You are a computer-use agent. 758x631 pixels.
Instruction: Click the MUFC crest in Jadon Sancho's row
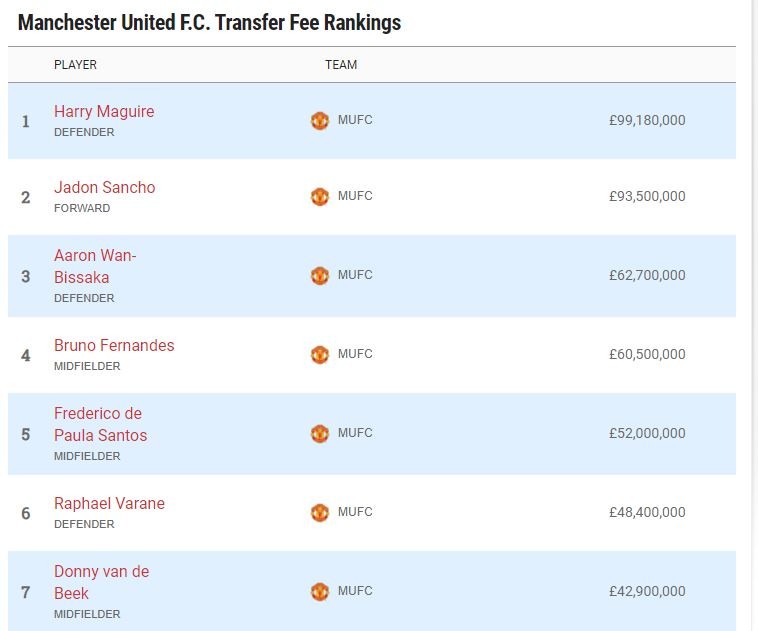click(x=320, y=197)
